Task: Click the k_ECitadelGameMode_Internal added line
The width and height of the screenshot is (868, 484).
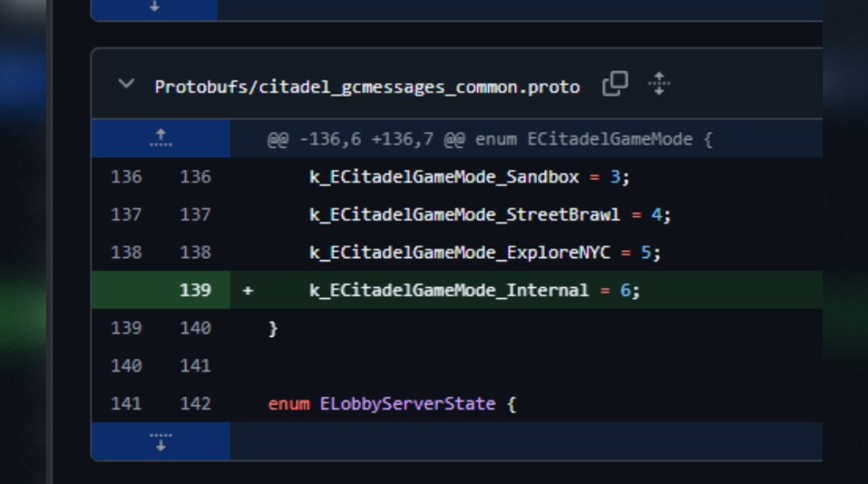Action: coord(475,291)
